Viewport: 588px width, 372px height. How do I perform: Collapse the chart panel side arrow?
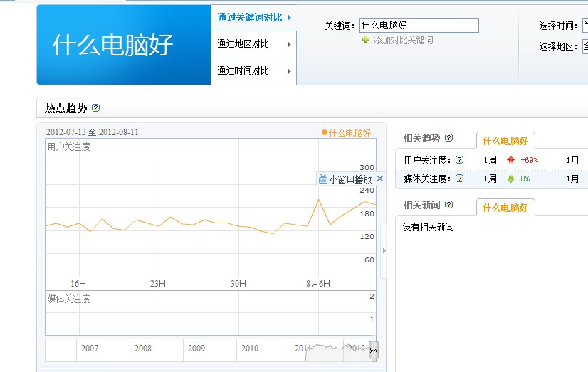(384, 250)
